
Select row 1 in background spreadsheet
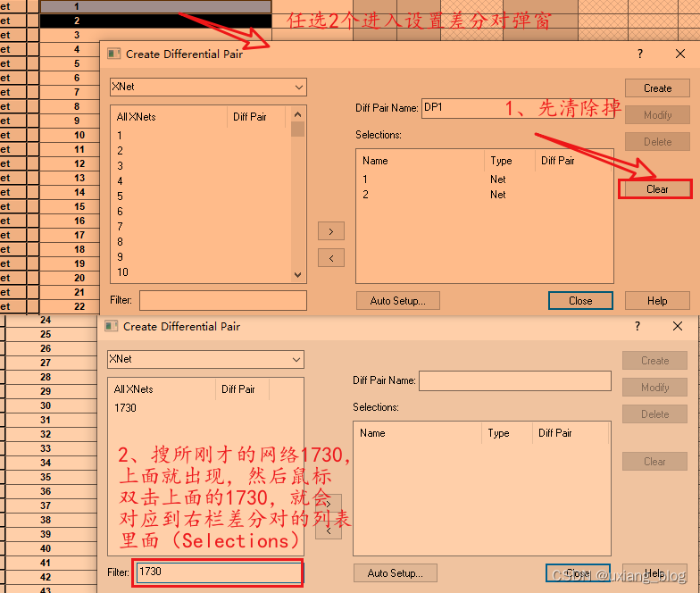click(155, 6)
